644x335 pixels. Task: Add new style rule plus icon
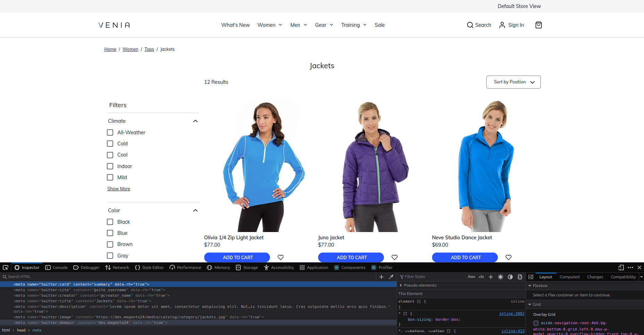pyautogui.click(x=491, y=277)
